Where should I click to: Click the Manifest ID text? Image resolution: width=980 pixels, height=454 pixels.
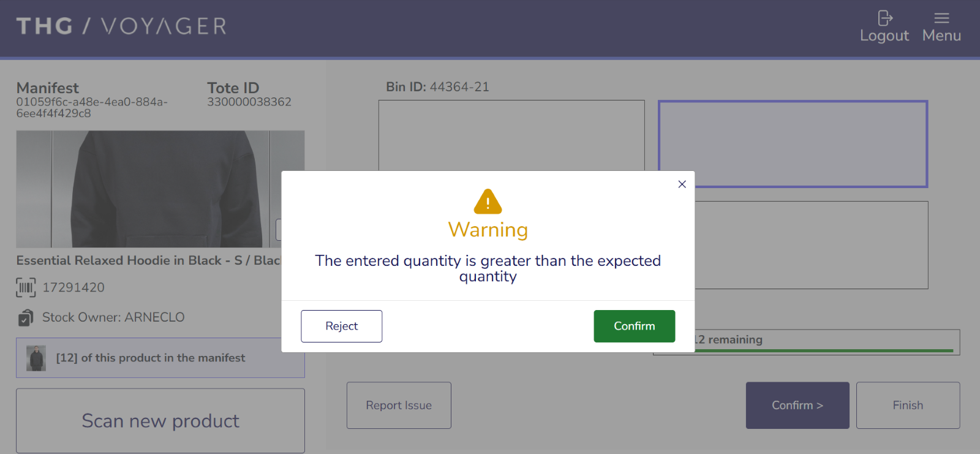pos(92,108)
